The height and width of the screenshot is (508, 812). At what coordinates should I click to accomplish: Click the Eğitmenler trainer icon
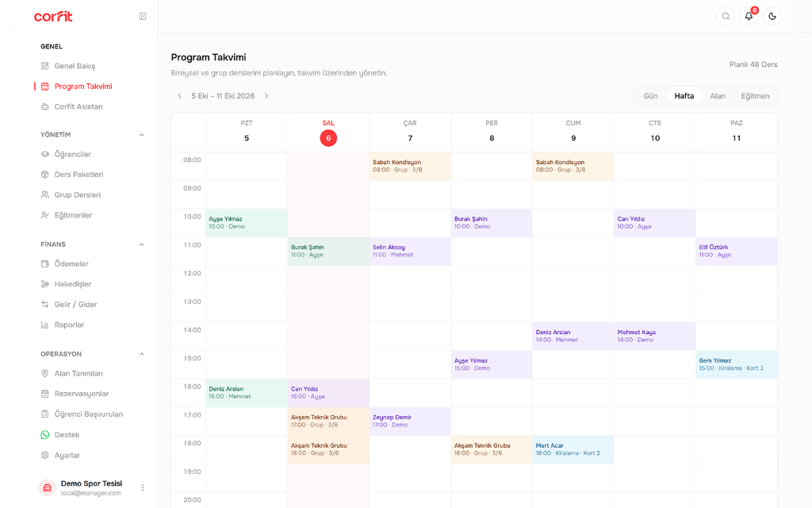[45, 215]
